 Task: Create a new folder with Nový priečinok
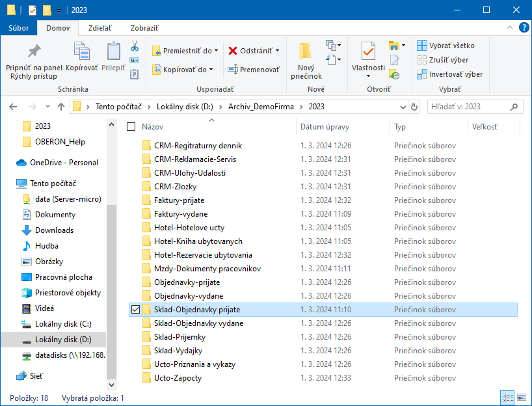(306, 60)
